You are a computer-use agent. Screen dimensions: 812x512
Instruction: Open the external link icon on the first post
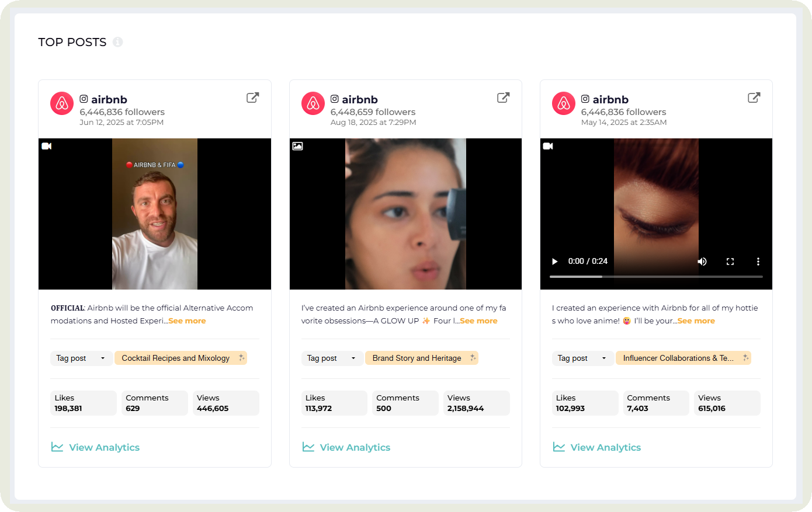click(x=252, y=97)
